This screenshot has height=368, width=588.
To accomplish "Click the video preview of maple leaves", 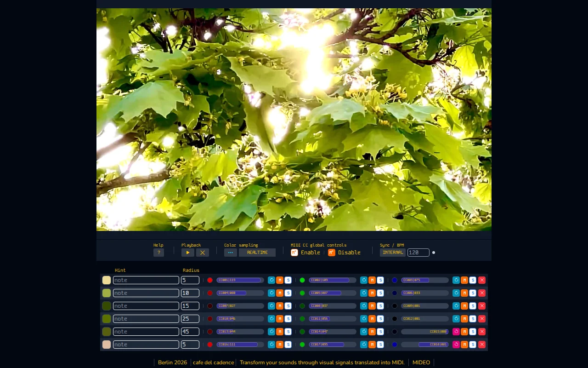I will [x=294, y=120].
